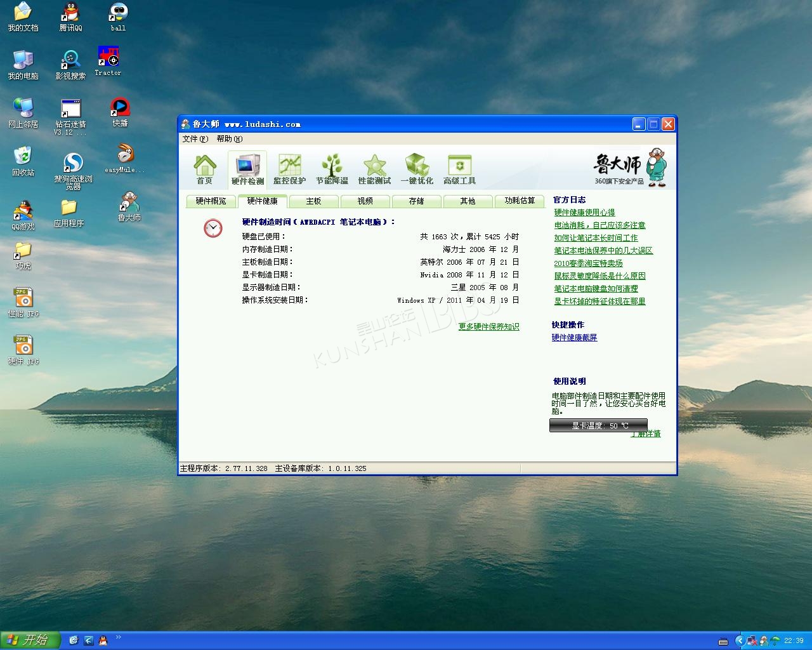812x650 pixels.
Task: Open 笔记本电池保养中的几大误区 link
Action: [603, 251]
